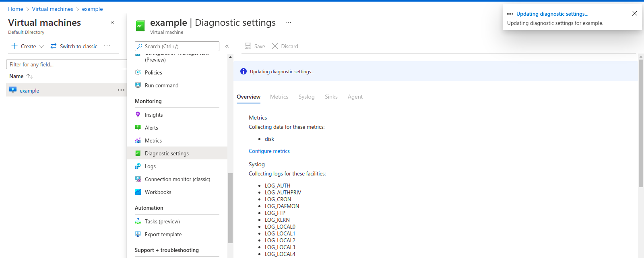The height and width of the screenshot is (258, 644).
Task: Dismiss the Updating diagnostic settings notification
Action: (635, 13)
